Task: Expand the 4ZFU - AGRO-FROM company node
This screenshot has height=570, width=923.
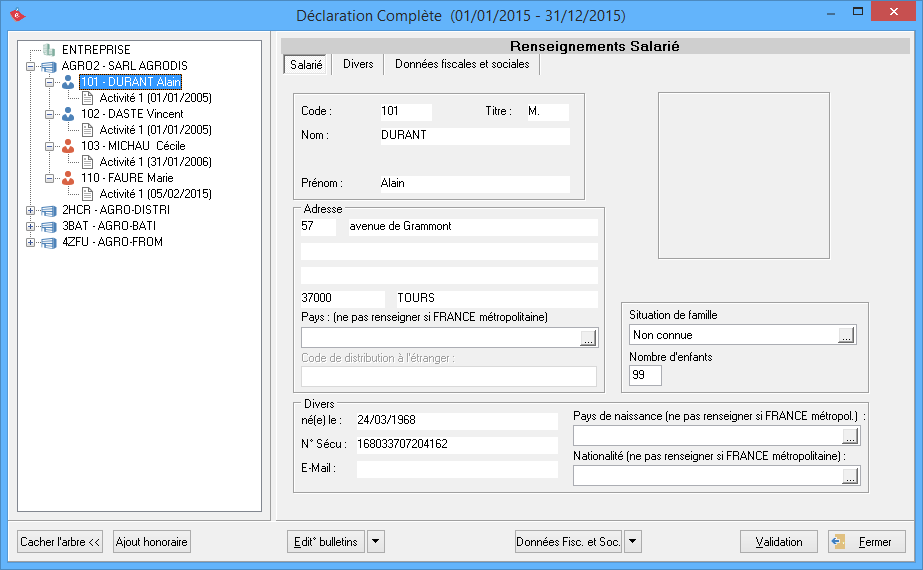Action: click(x=30, y=242)
